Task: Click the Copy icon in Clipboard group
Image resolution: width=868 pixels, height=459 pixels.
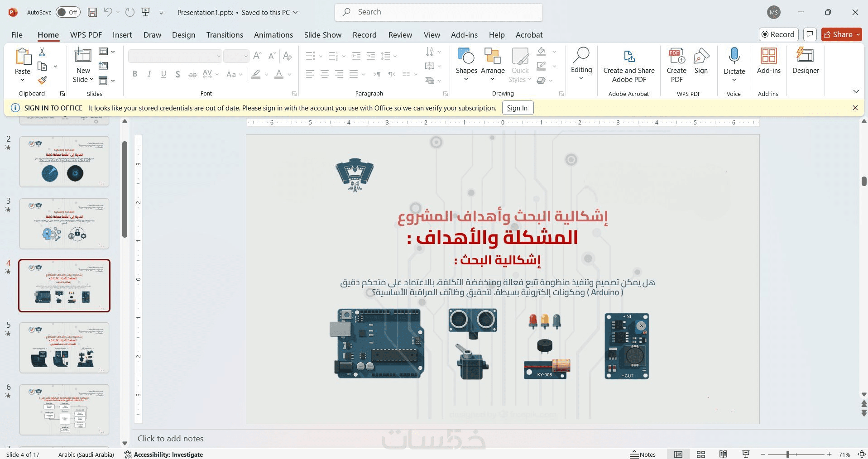Action: (42, 66)
